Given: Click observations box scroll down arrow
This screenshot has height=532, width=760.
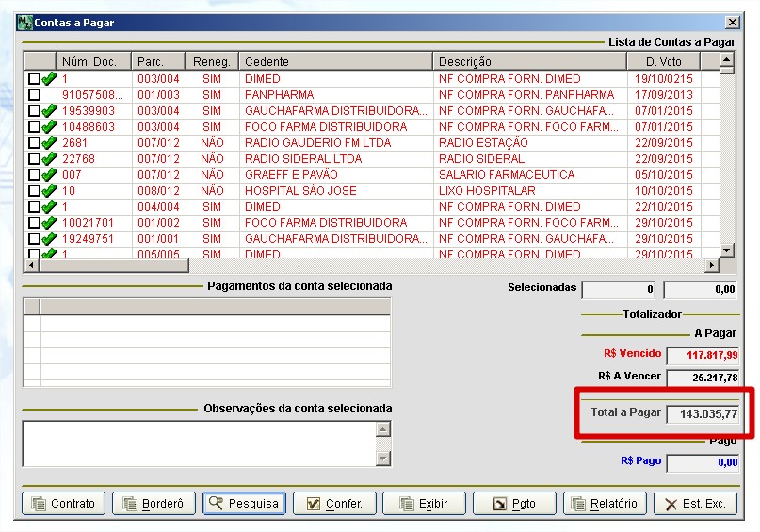Looking at the screenshot, I should [382, 459].
